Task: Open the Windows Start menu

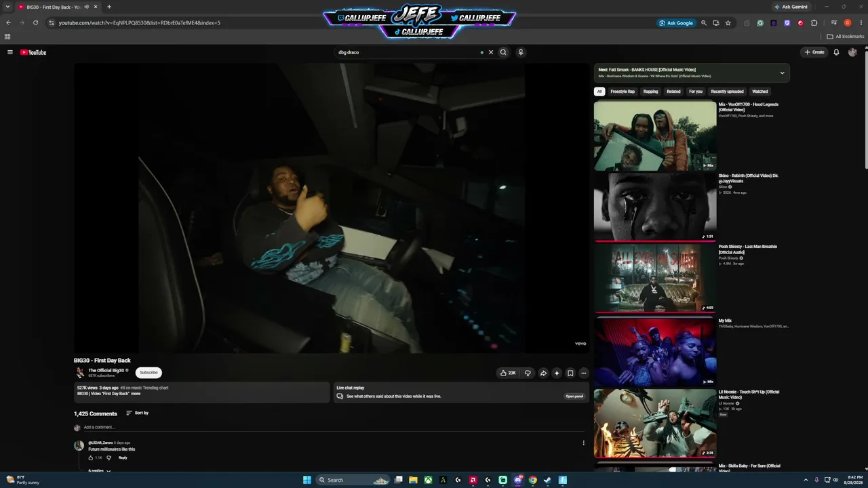Action: [x=307, y=480]
